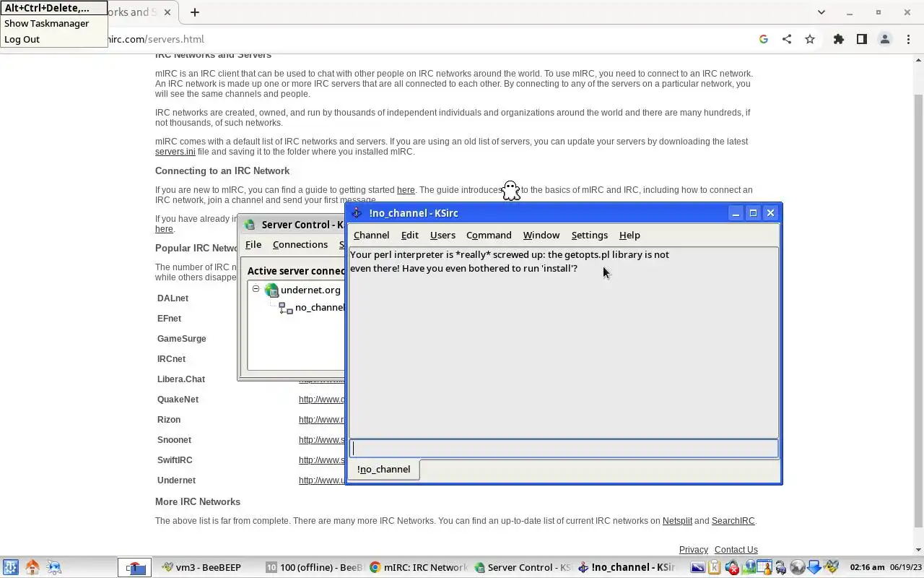
Task: Open Command menu in KSirc window
Action: pos(489,235)
